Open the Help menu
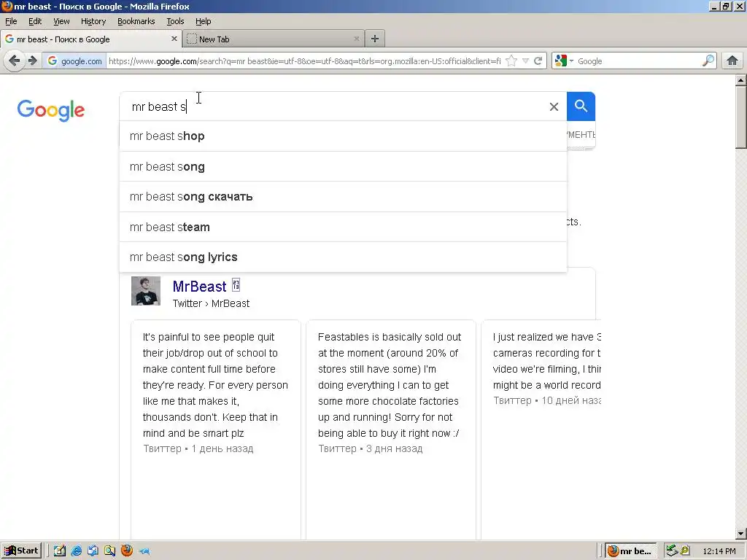 (203, 21)
